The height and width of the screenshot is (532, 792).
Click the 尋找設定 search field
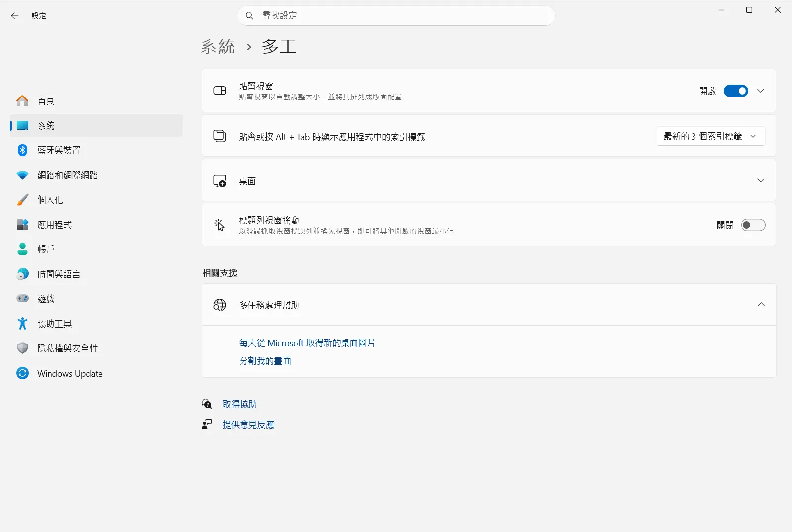click(x=396, y=16)
